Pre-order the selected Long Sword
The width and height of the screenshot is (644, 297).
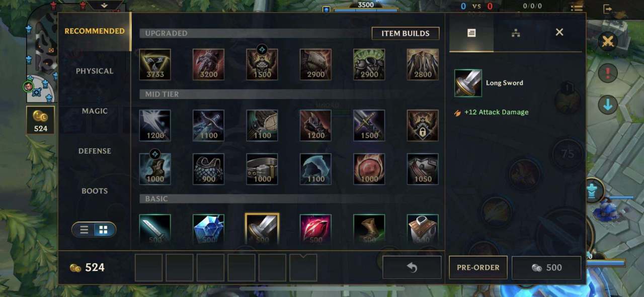[x=478, y=267]
